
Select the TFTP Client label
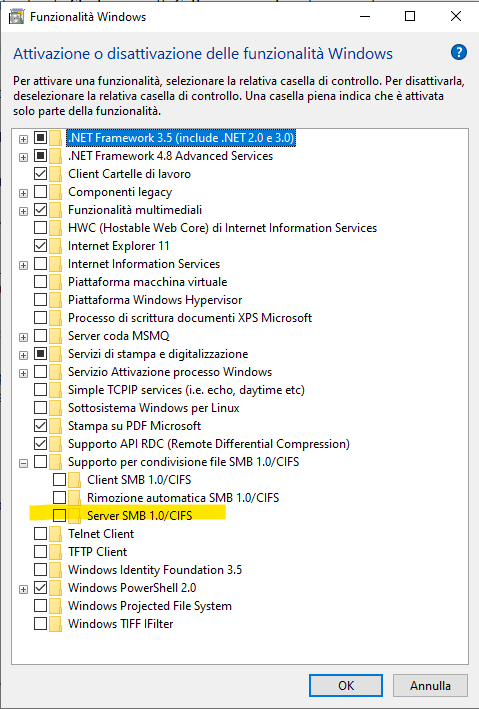coord(97,552)
